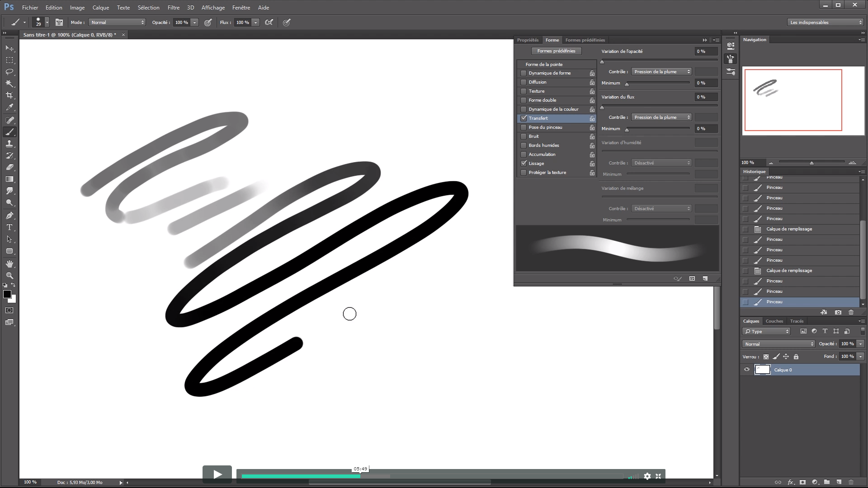
Task: Open opacity Contrôle Pression de la plume dropdown
Action: [x=661, y=72]
